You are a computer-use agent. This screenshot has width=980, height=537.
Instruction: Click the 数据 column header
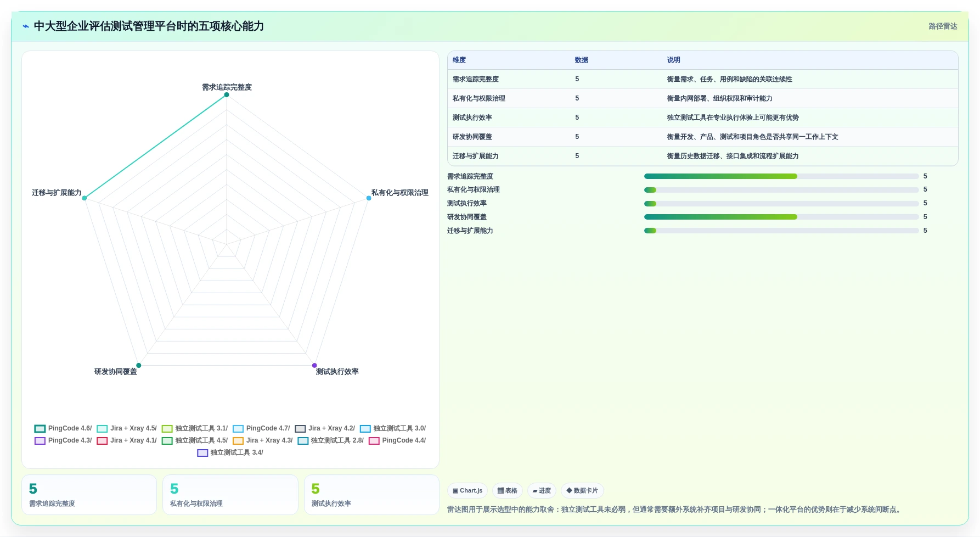coord(582,60)
